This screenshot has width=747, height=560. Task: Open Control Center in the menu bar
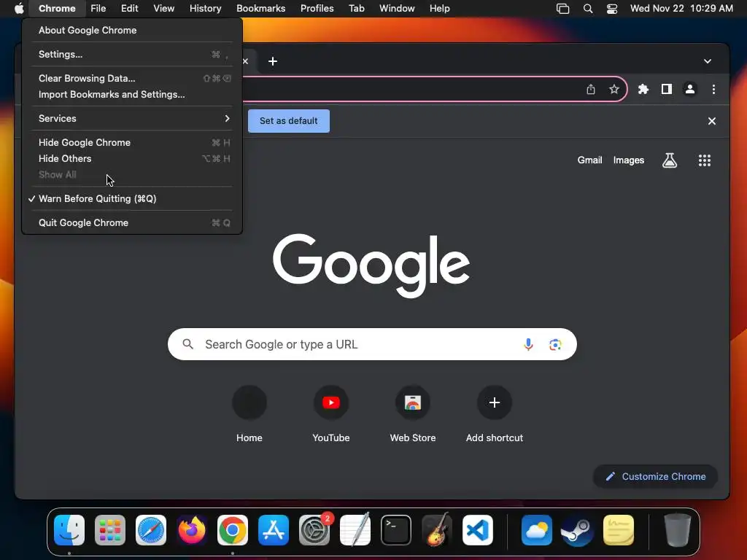click(x=612, y=9)
